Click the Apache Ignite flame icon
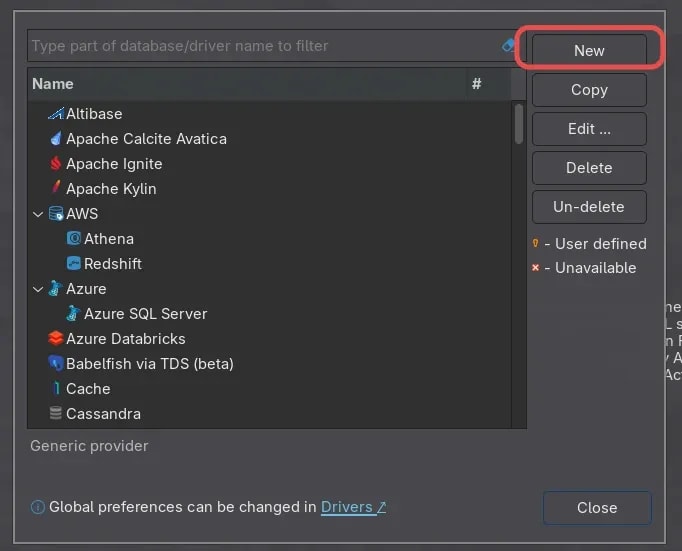682x551 pixels. coord(55,164)
